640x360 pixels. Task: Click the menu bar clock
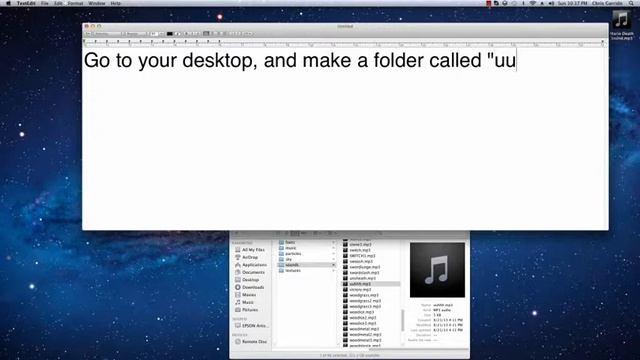click(572, 3)
